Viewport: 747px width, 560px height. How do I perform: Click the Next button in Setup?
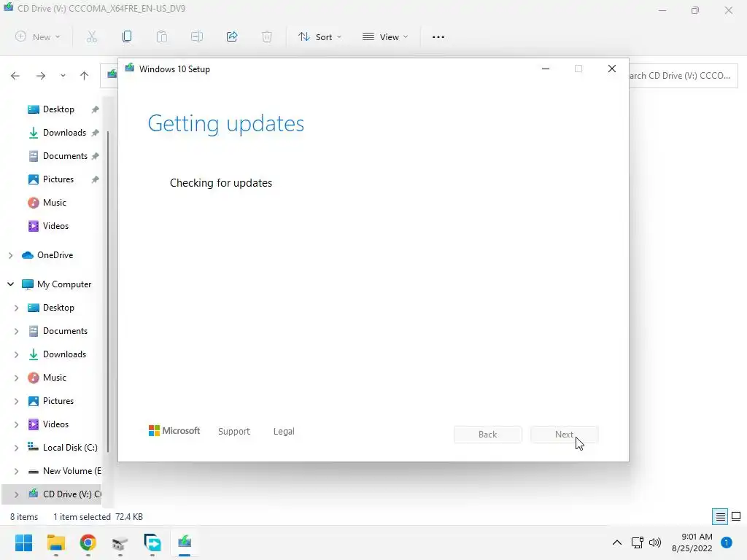(x=564, y=435)
